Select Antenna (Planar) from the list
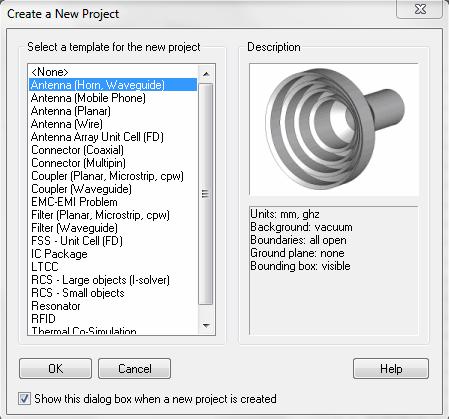The width and height of the screenshot is (449, 419). (113, 111)
